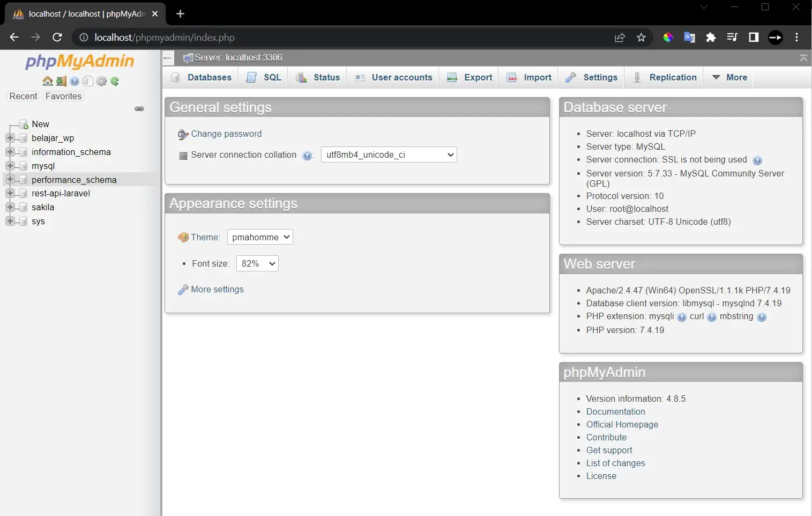Click help icon beside SSL is not being used
The image size is (812, 516).
[x=757, y=160]
